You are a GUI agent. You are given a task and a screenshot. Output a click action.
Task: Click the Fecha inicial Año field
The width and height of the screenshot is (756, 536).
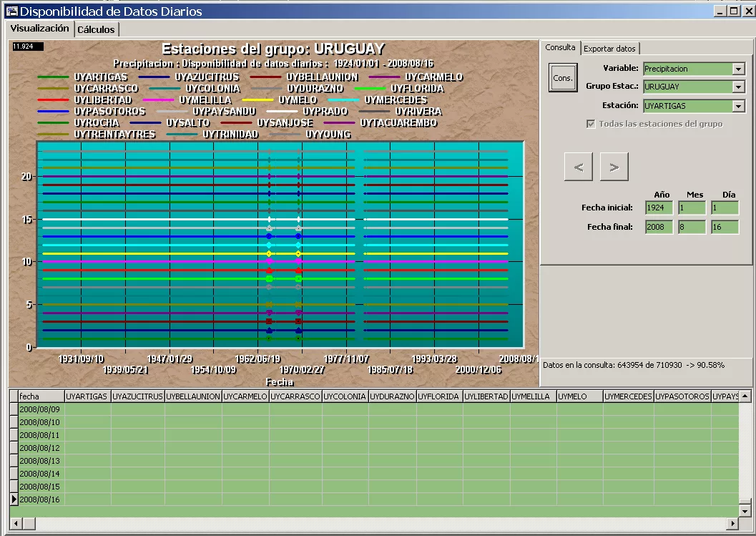[x=659, y=208]
